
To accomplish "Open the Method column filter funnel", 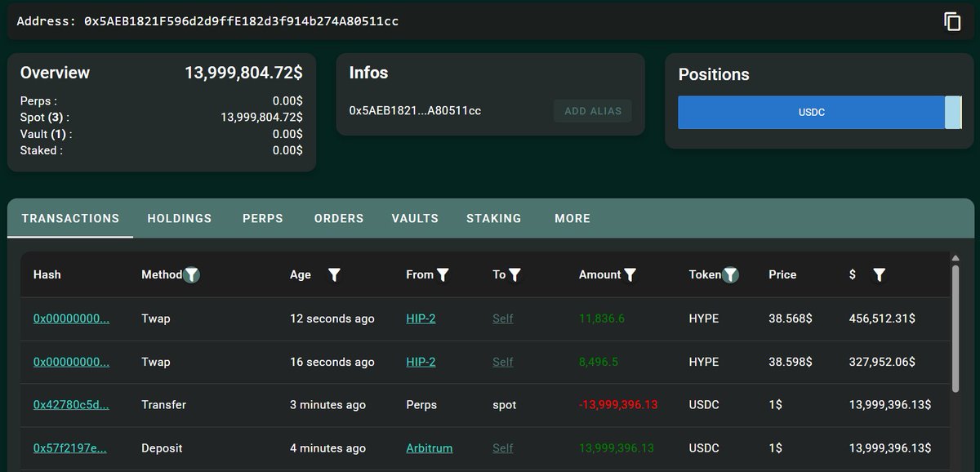I will click(192, 275).
